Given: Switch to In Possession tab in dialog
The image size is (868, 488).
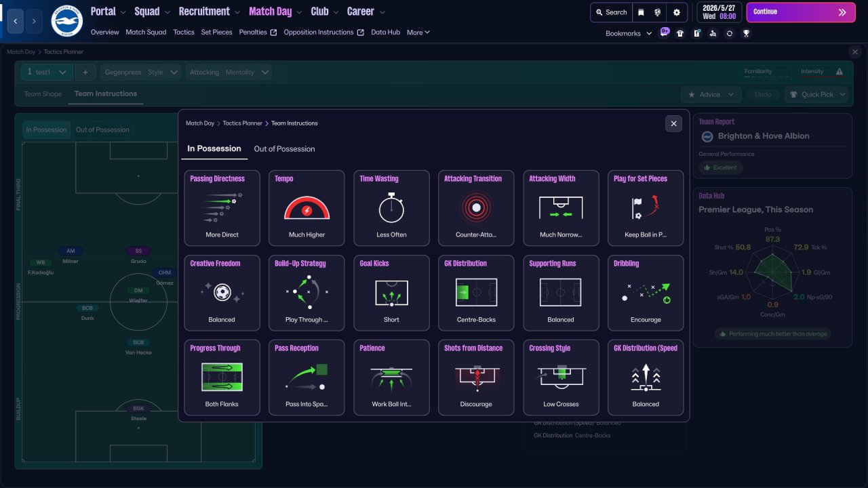Looking at the screenshot, I should [214, 148].
